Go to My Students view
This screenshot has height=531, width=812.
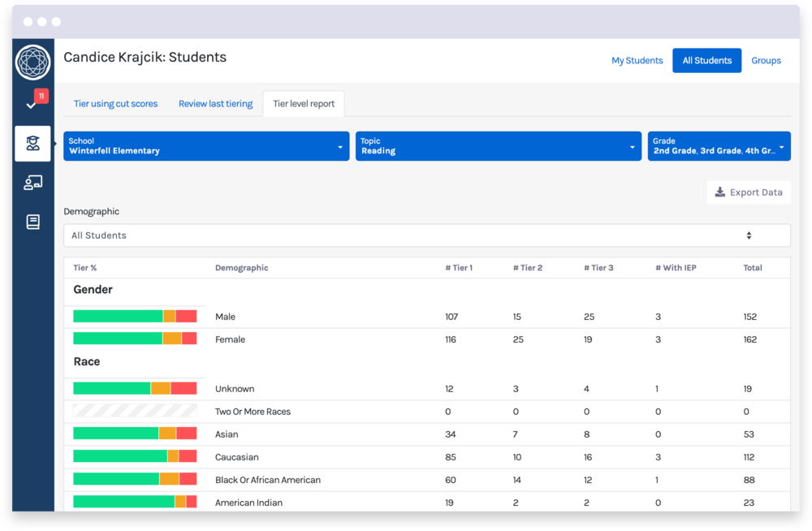click(637, 61)
